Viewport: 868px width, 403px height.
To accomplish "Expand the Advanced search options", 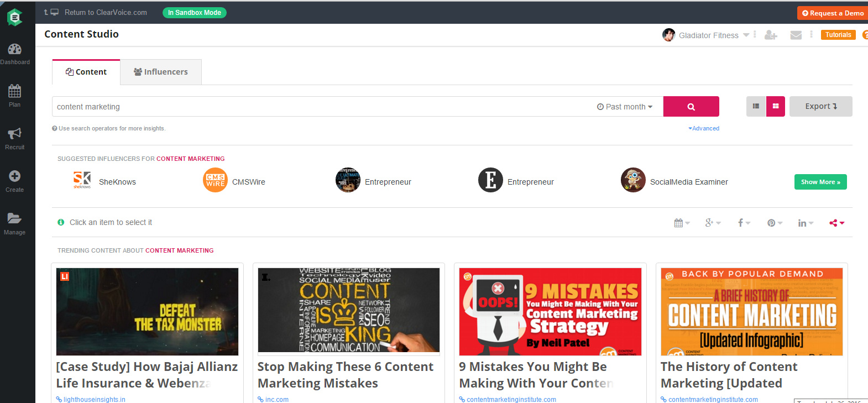I will [x=704, y=128].
